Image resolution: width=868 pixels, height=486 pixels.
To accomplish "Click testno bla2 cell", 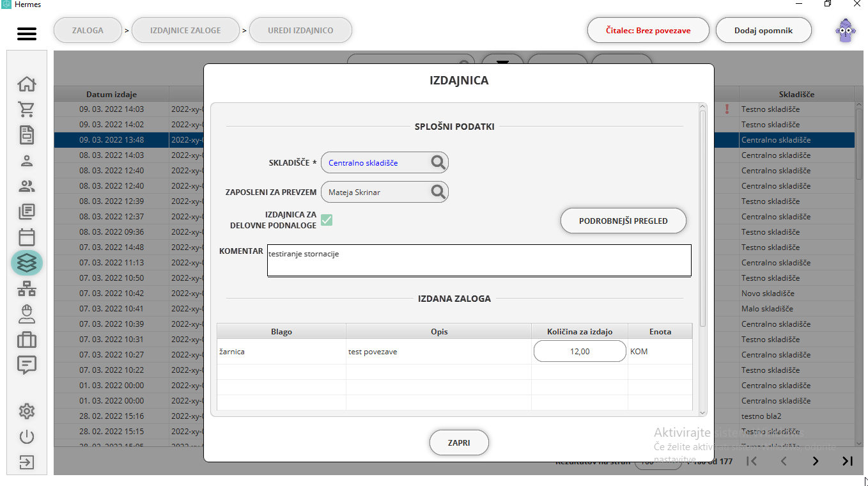I will point(796,416).
